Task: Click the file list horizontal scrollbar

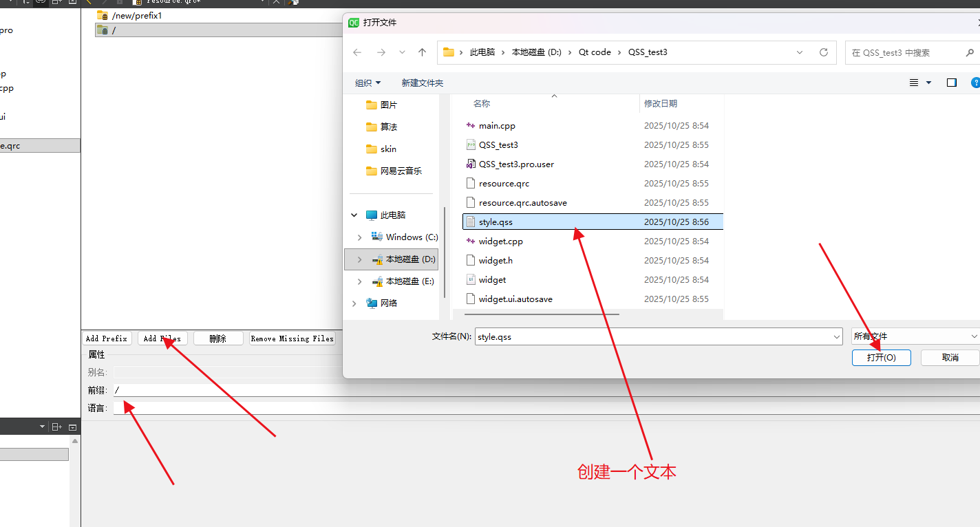Action: tap(542, 314)
